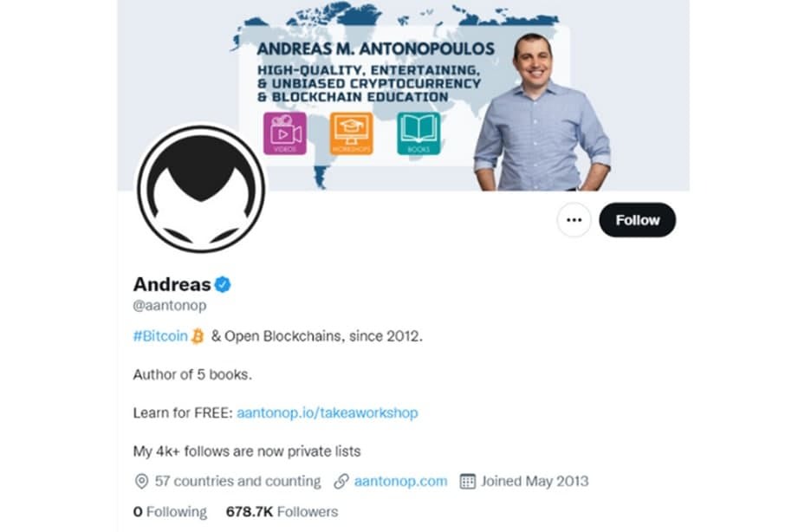
Task: View the 0 Following list
Action: point(170,511)
